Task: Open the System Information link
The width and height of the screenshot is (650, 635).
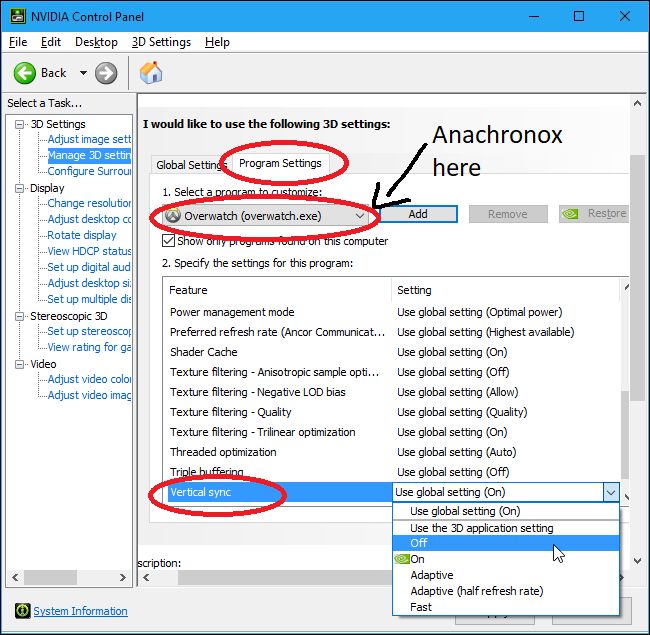Action: coord(80,611)
